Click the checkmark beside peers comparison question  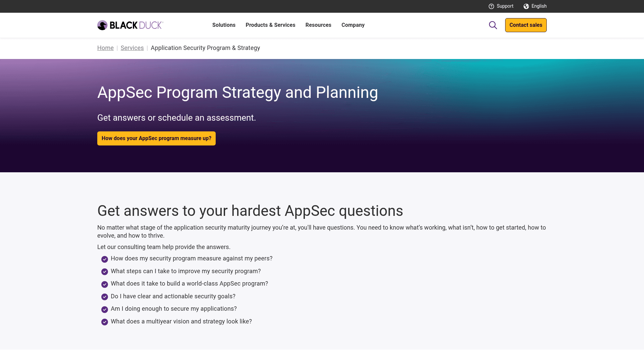click(x=104, y=259)
